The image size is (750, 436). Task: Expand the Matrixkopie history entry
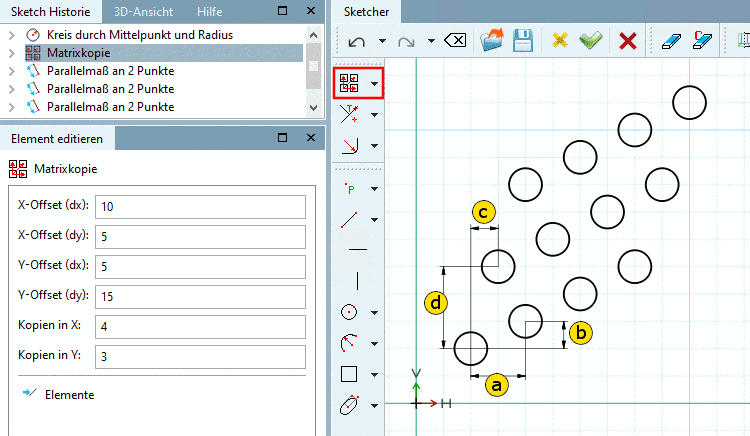[x=11, y=53]
